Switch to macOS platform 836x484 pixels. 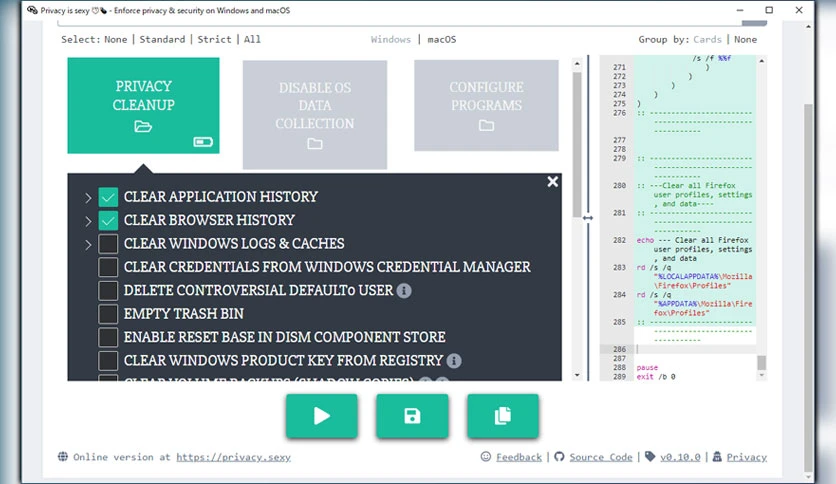tap(442, 39)
